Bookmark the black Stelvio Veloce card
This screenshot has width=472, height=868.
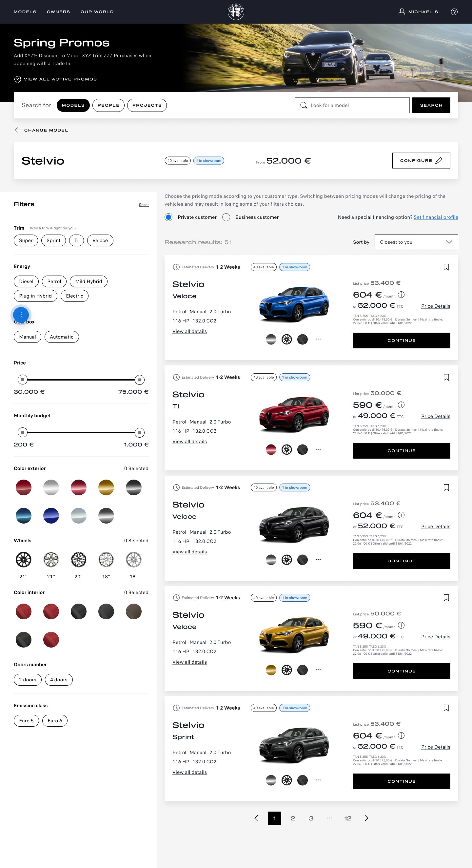coord(446,487)
